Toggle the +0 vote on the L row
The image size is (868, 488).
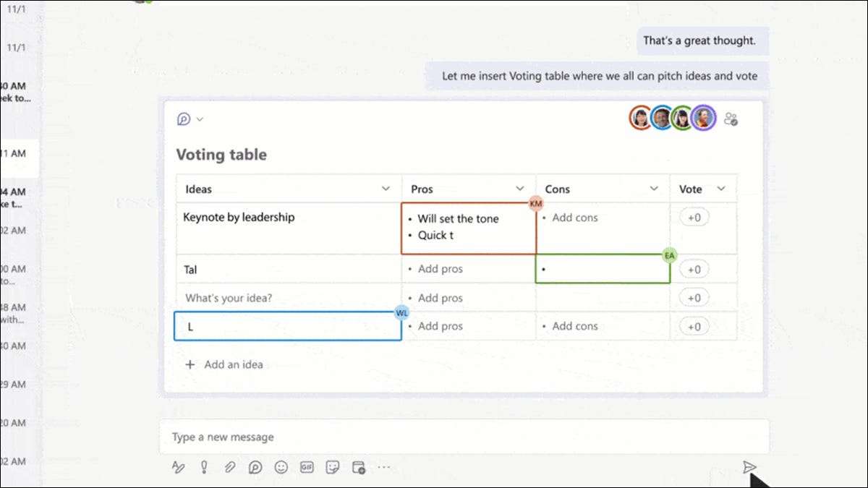point(694,326)
